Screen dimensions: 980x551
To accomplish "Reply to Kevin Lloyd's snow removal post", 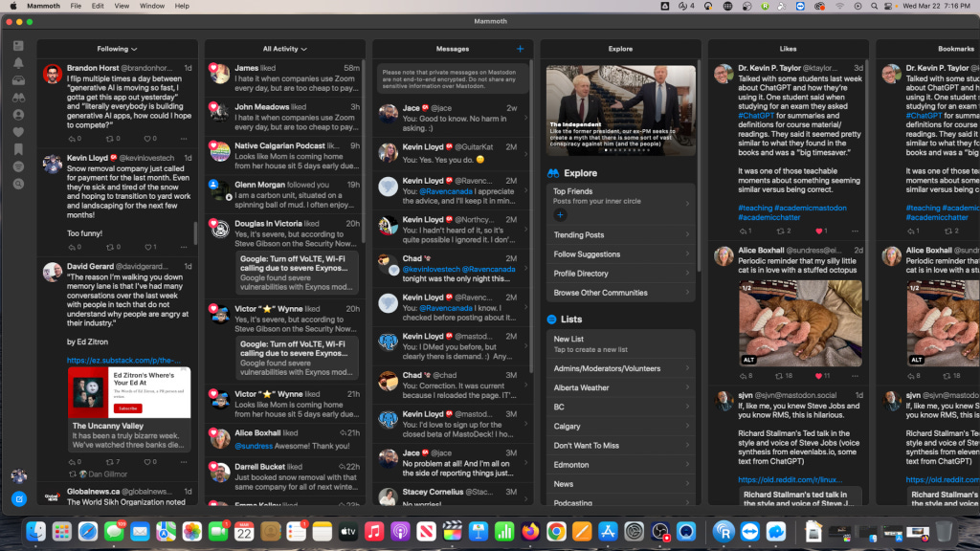I will tap(75, 248).
